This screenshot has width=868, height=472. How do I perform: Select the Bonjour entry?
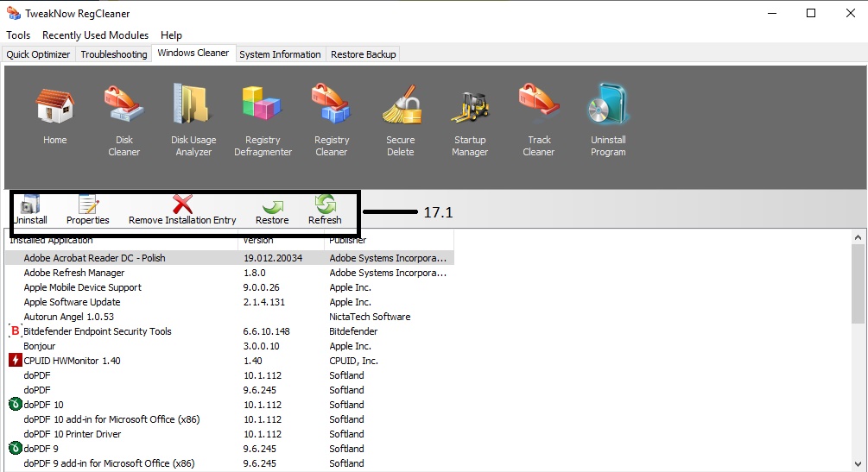40,346
